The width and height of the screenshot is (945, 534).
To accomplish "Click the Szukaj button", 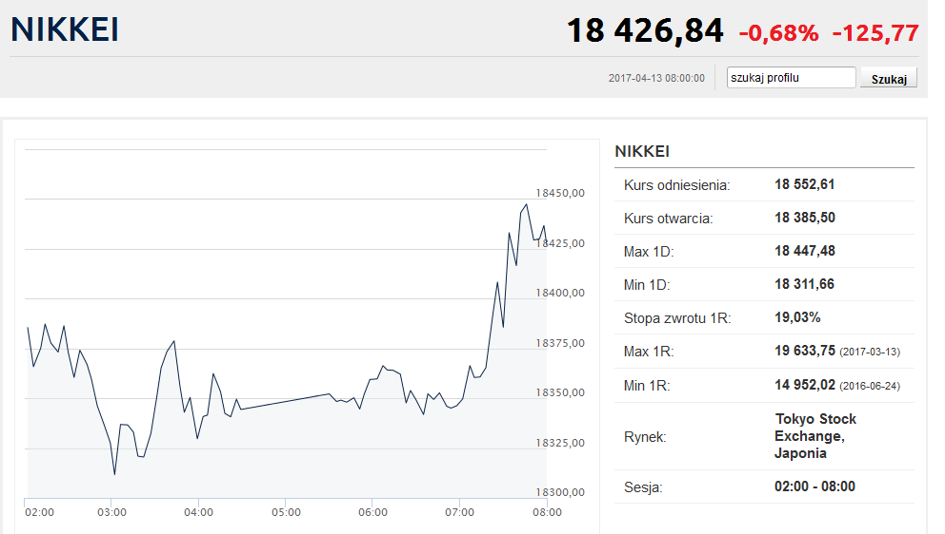I will 889,79.
